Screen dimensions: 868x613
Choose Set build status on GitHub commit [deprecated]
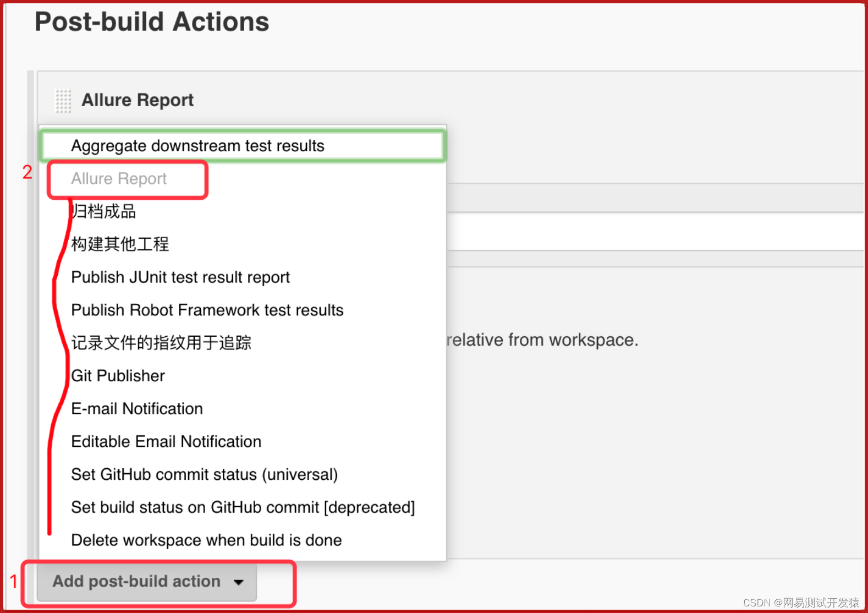click(x=243, y=507)
